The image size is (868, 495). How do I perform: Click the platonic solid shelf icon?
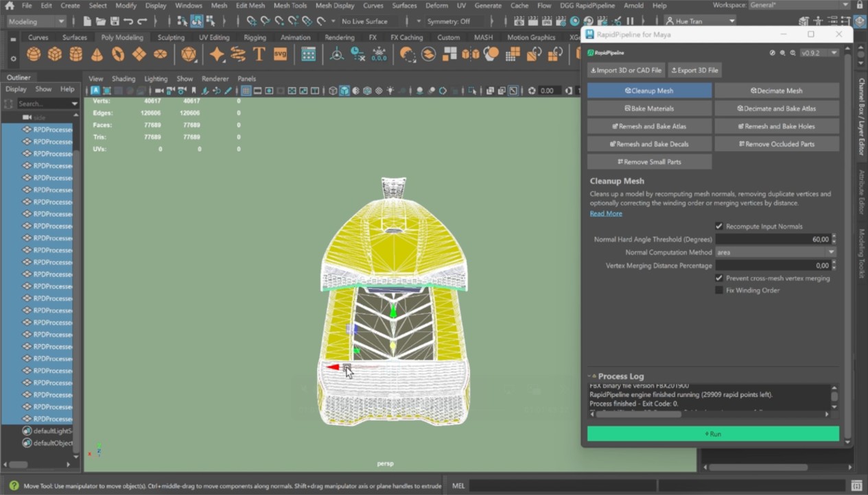pos(189,53)
